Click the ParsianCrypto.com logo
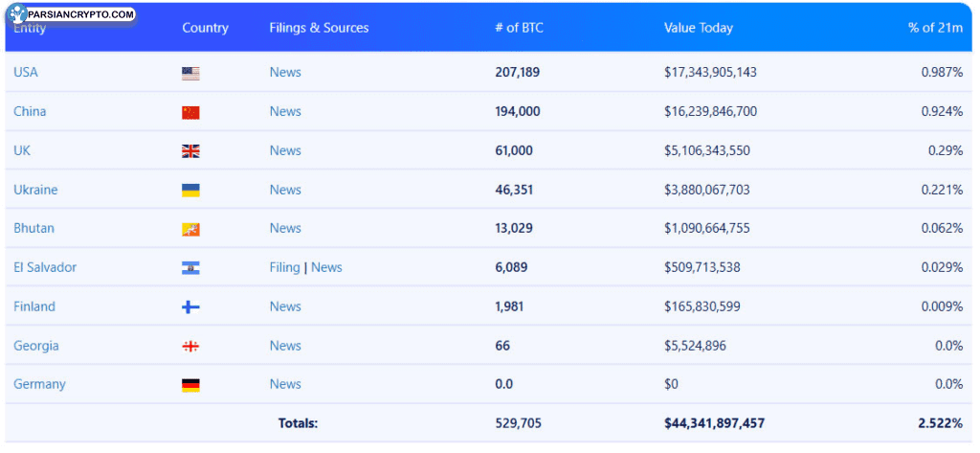The width and height of the screenshot is (980, 453). pos(70,15)
